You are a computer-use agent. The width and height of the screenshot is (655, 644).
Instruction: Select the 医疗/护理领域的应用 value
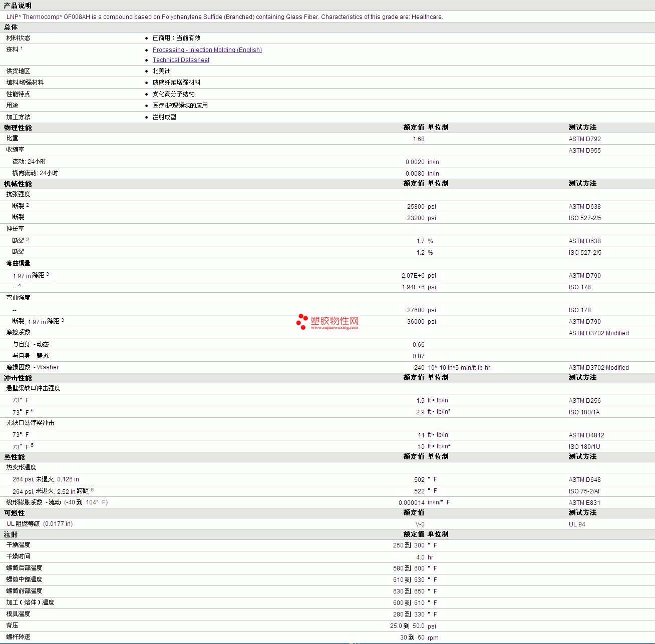pyautogui.click(x=180, y=106)
